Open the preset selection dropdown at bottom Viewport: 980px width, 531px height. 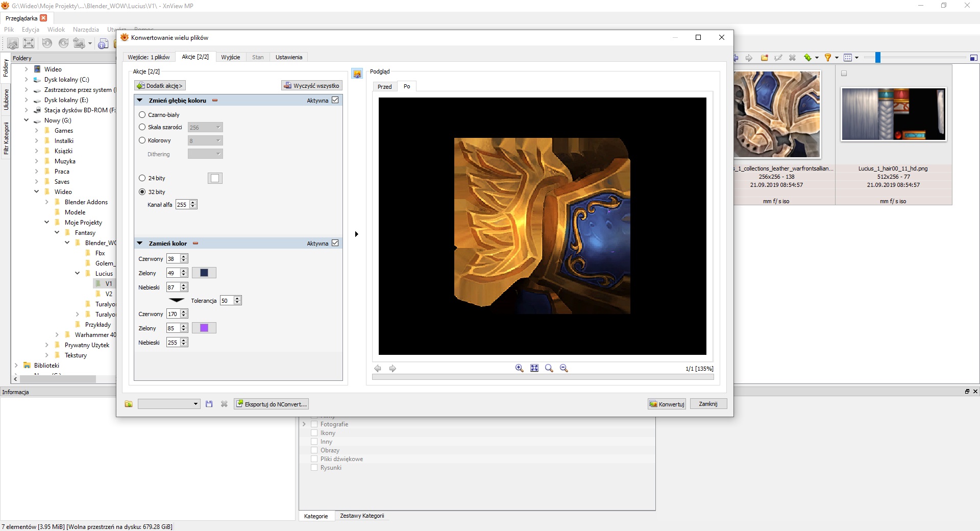169,404
